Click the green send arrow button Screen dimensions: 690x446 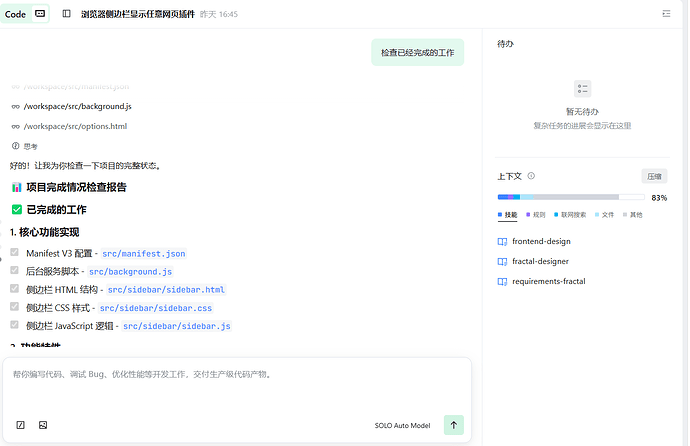(454, 425)
